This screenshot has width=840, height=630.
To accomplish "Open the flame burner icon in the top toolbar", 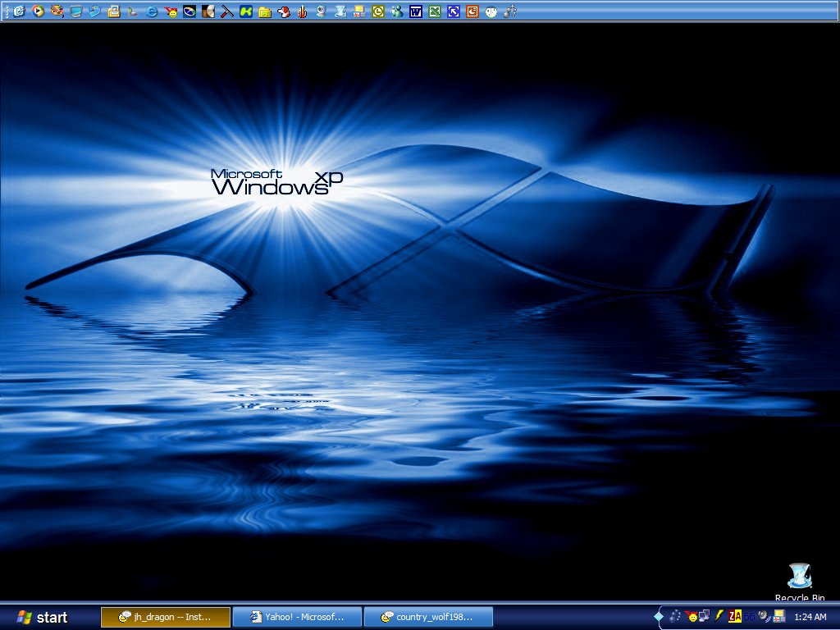I will 303,11.
